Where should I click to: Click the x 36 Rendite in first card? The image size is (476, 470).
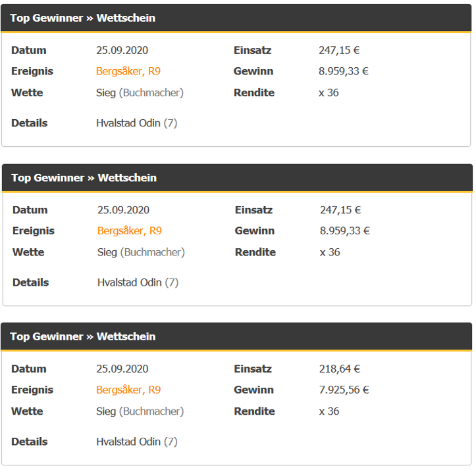(329, 93)
